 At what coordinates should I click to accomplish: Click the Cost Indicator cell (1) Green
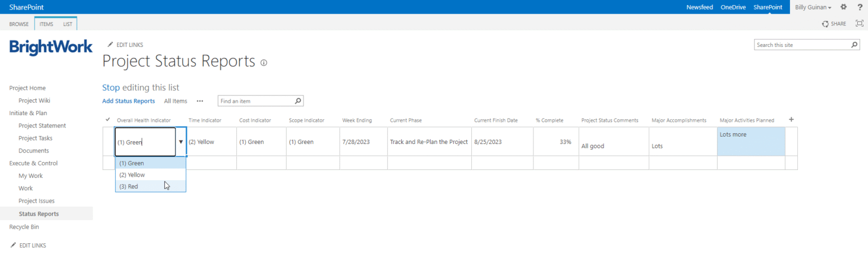coord(261,142)
